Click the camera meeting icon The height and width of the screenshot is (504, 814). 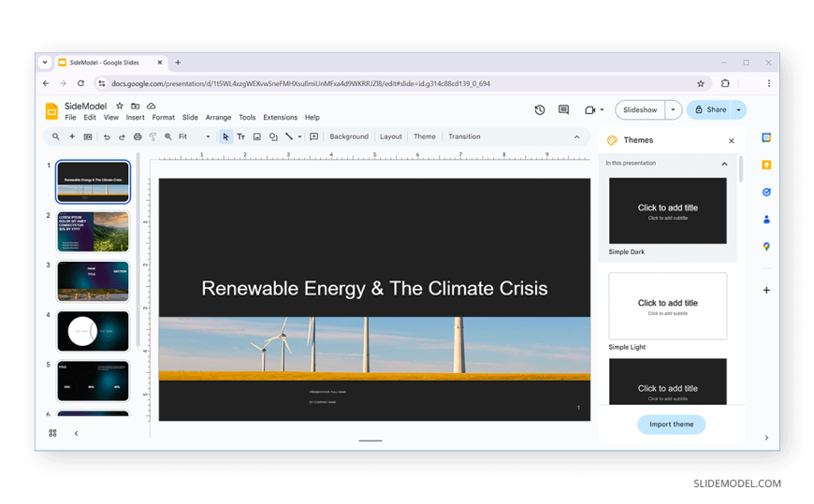coord(589,110)
